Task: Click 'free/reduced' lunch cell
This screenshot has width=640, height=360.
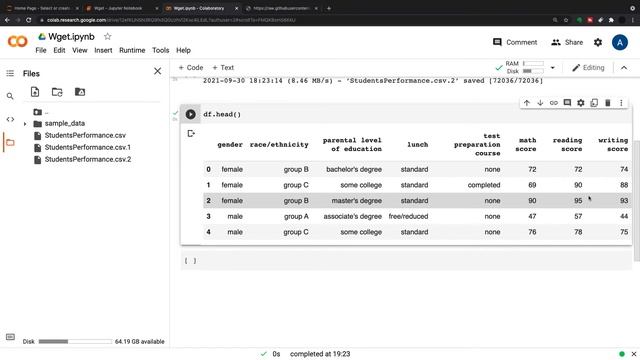Action: (408, 216)
